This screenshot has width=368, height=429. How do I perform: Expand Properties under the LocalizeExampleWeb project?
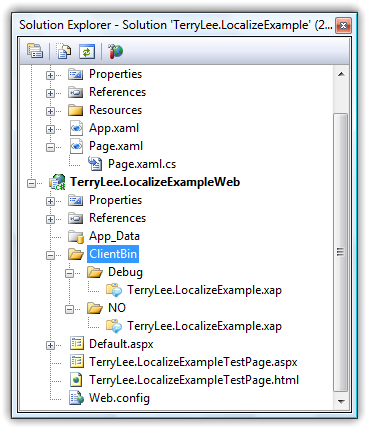[x=50, y=201]
